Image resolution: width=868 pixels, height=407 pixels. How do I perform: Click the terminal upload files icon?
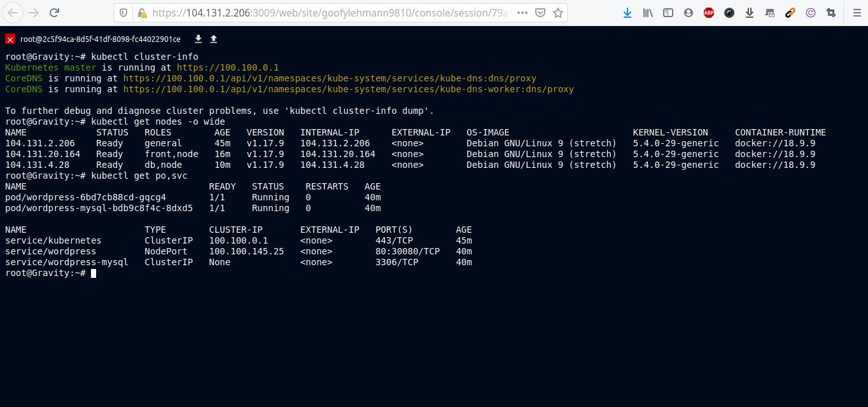(x=214, y=39)
